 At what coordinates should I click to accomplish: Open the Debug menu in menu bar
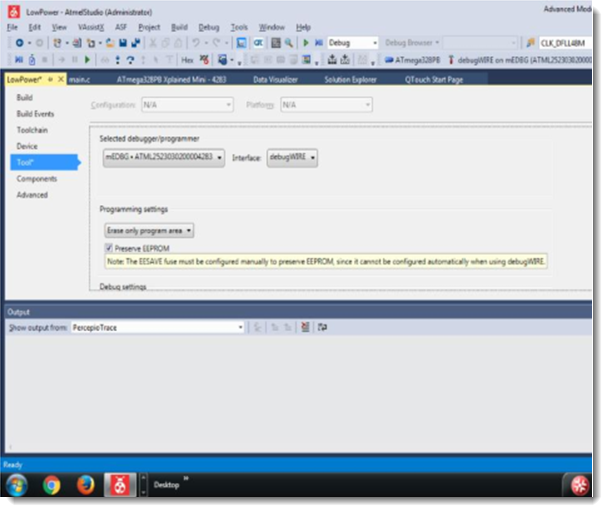tap(208, 27)
